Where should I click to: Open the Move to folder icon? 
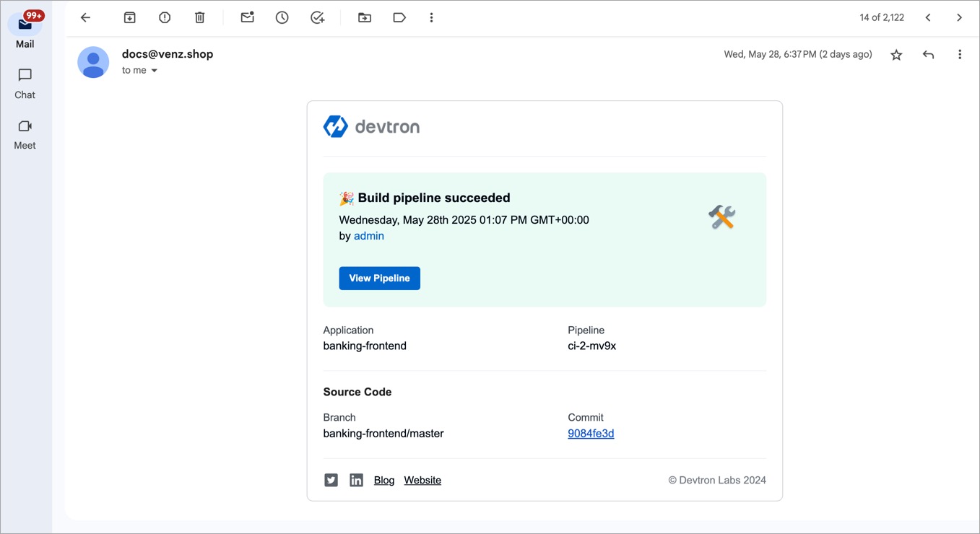tap(365, 18)
